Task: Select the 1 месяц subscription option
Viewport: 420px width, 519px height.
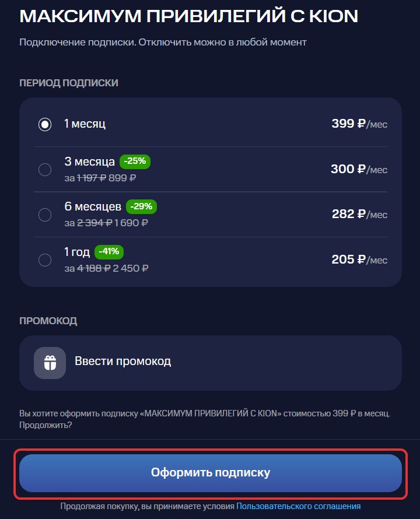Action: pos(45,124)
